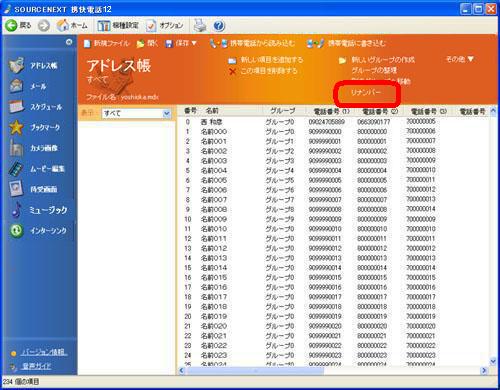Open the バージョン情報 version info link
Viewport: 500px width, 390px height.
click(44, 352)
